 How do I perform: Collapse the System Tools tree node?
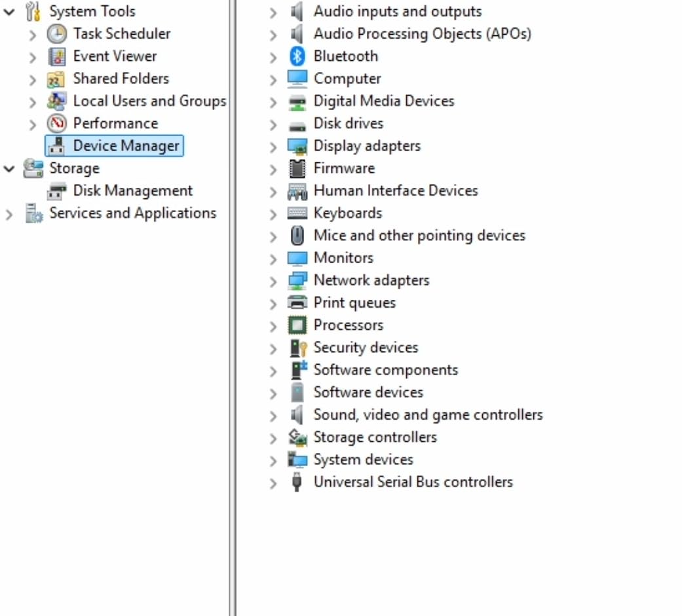tap(9, 12)
